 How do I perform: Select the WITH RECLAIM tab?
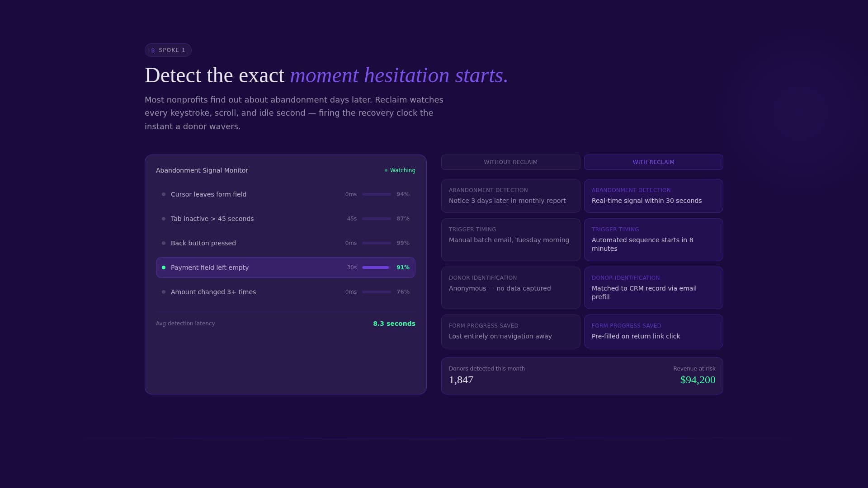[654, 162]
